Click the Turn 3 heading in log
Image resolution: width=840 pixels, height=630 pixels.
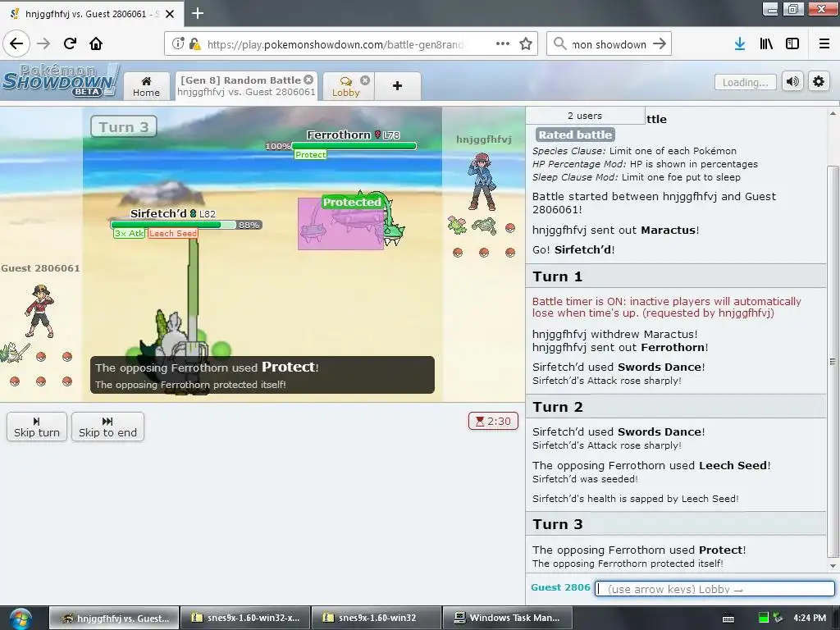coord(557,524)
